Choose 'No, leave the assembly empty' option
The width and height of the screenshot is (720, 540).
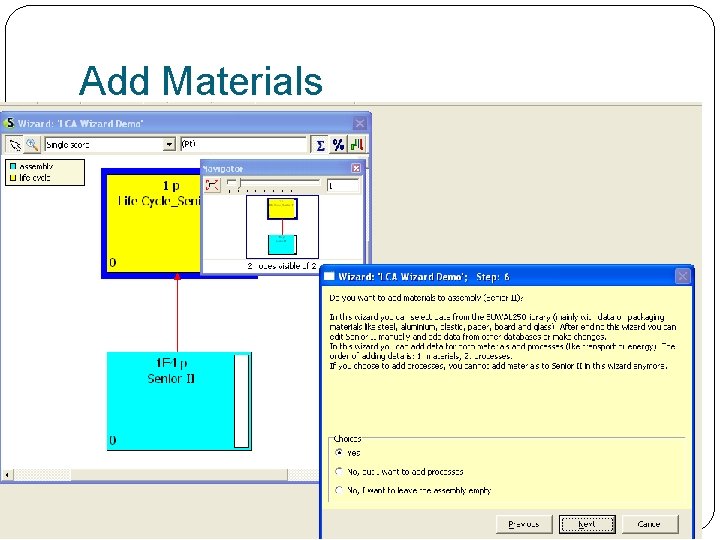[339, 490]
